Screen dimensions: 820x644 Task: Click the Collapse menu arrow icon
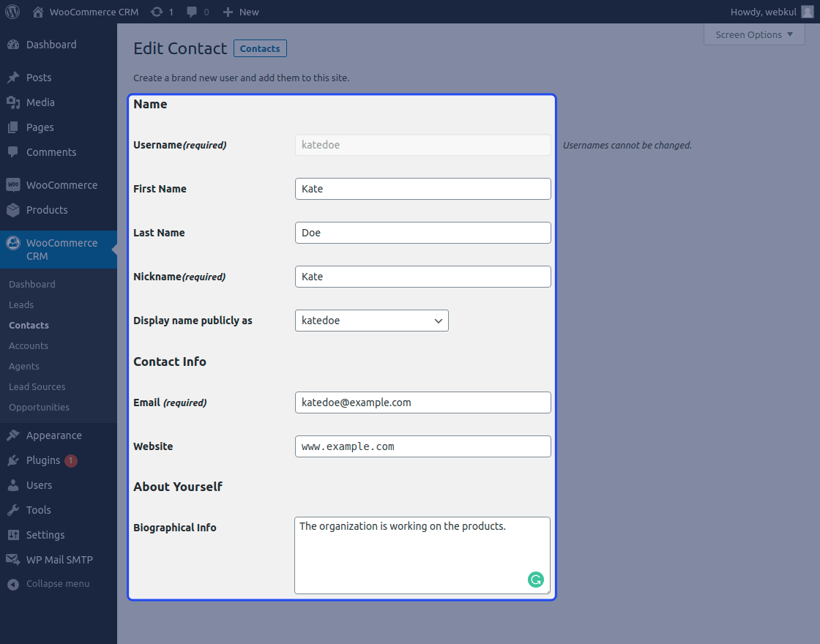coord(13,585)
